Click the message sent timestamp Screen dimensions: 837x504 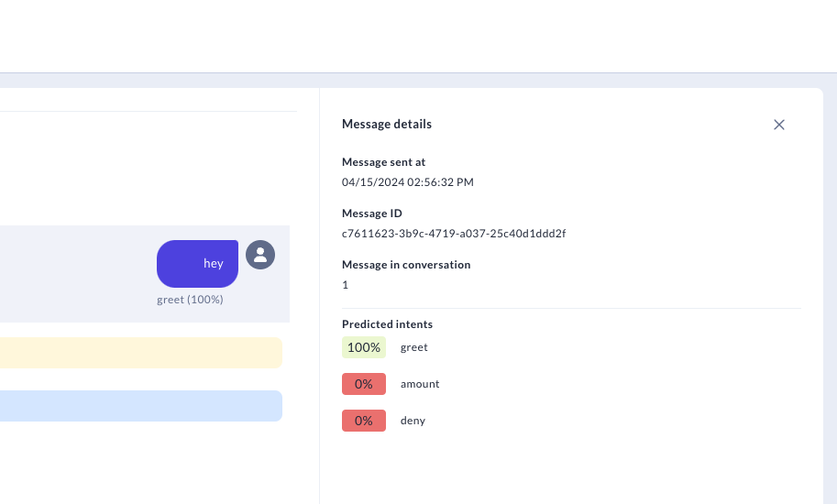point(407,182)
